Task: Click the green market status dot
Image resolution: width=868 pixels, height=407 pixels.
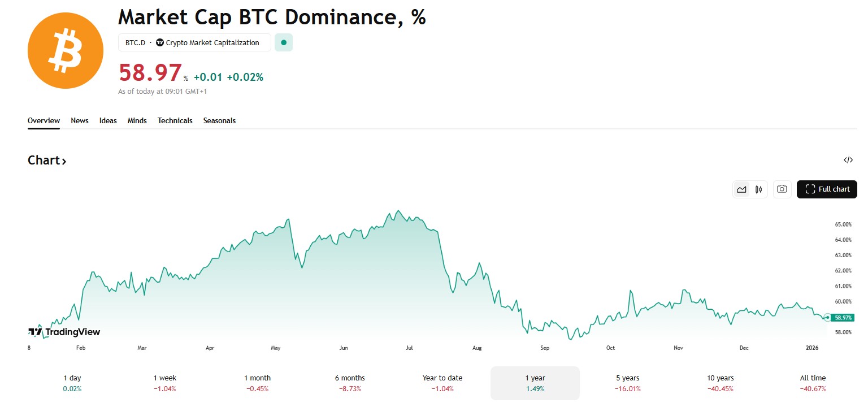Action: (284, 42)
